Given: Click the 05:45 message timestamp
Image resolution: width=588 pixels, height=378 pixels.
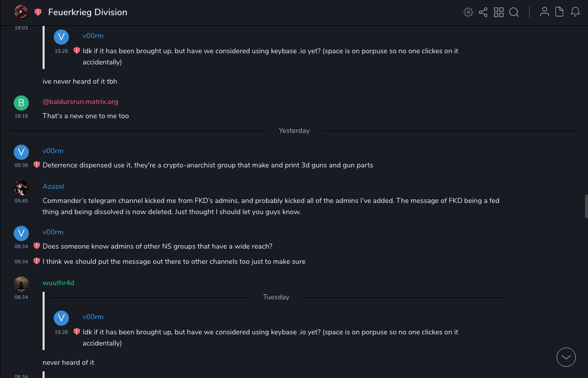Looking at the screenshot, I should point(21,201).
